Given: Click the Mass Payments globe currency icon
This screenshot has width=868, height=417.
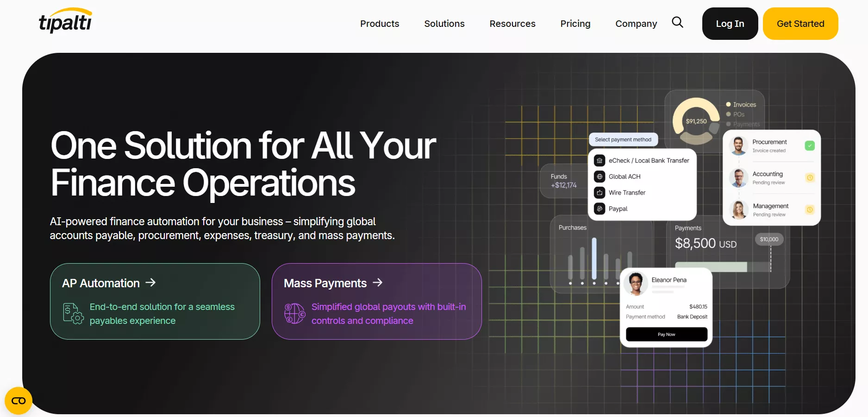Looking at the screenshot, I should [x=295, y=314].
